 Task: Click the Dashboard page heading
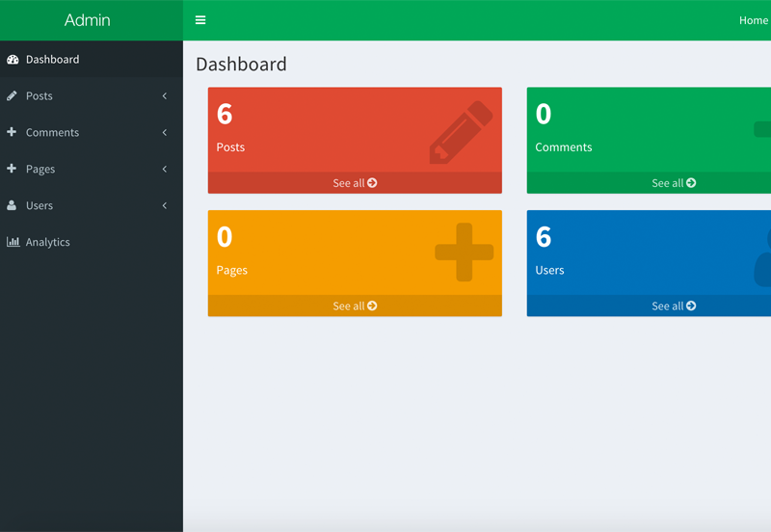click(x=241, y=64)
